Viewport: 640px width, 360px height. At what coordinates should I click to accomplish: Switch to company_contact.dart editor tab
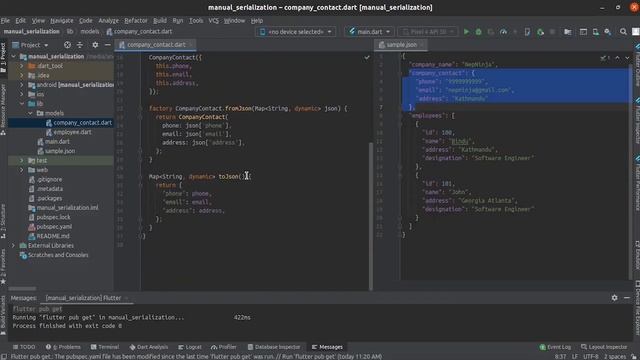click(x=156, y=45)
